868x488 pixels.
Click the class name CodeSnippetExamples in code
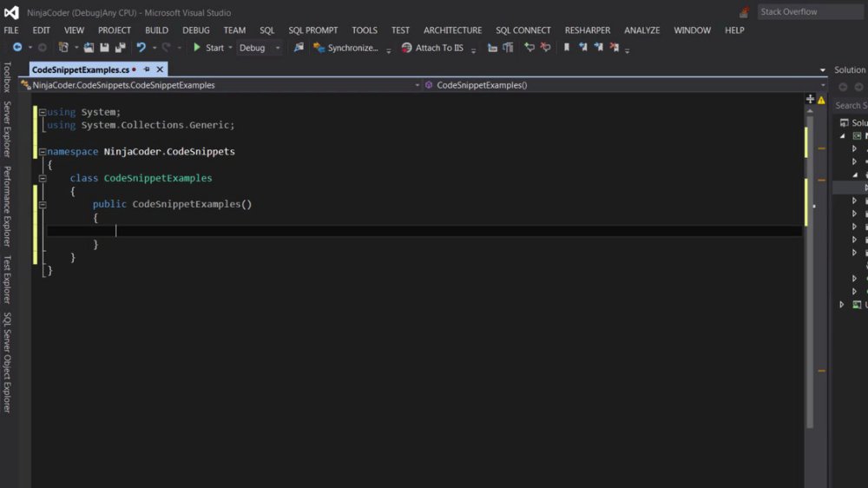tap(158, 178)
